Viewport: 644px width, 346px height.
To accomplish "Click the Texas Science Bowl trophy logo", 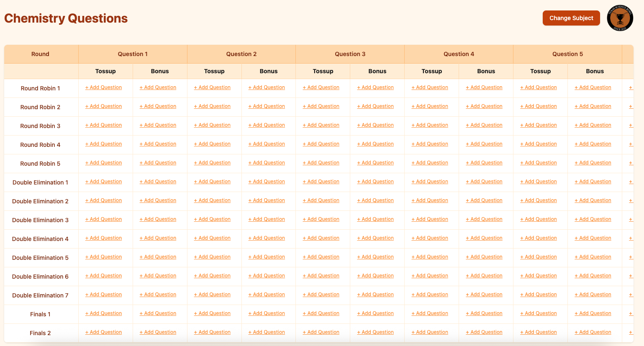I will pyautogui.click(x=620, y=18).
